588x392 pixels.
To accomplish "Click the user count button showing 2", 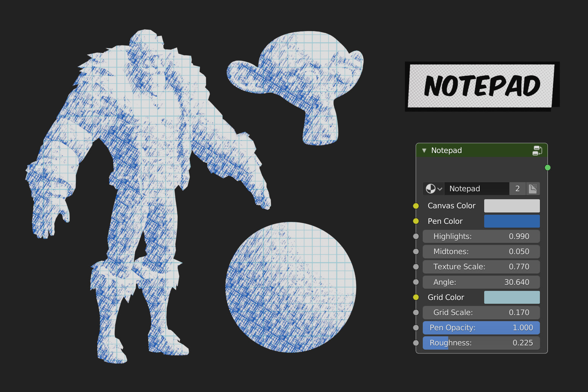I will click(518, 189).
